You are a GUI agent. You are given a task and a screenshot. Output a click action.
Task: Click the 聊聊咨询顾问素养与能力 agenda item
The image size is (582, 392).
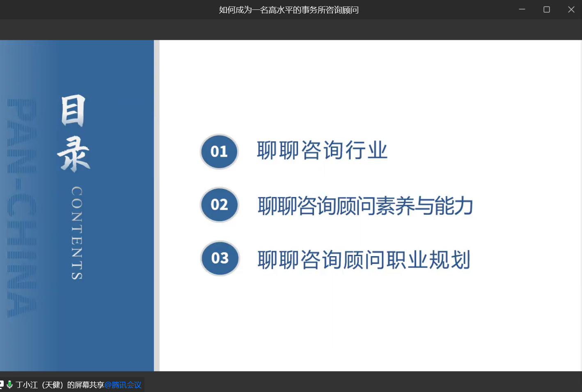tap(365, 206)
